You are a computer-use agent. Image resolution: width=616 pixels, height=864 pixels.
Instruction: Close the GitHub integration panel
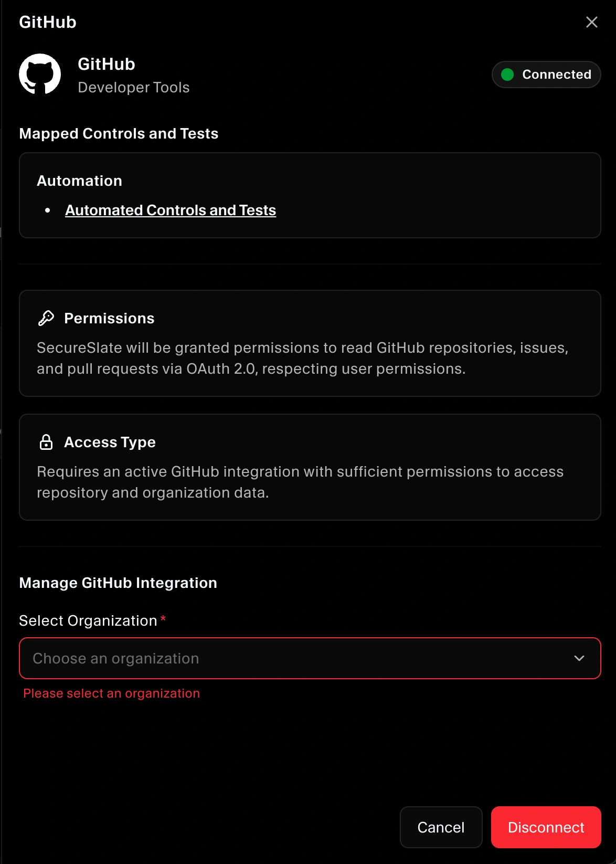tap(591, 22)
